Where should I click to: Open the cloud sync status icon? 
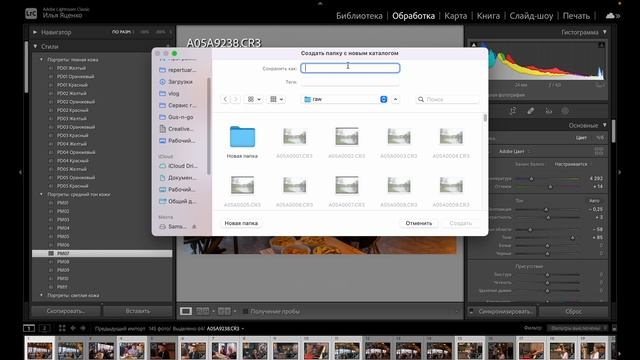[610, 16]
